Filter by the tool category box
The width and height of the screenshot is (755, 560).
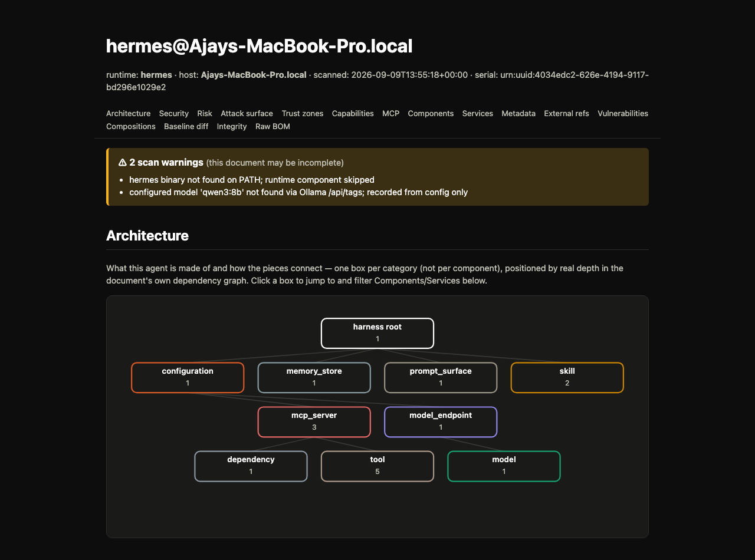377,466
